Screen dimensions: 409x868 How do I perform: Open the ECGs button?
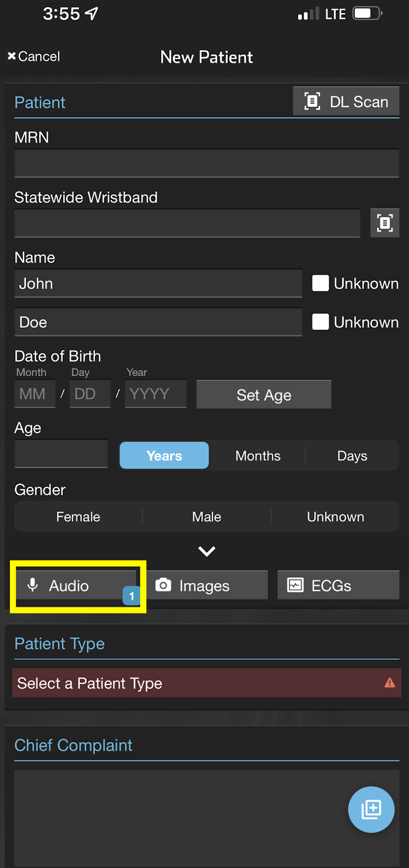338,585
